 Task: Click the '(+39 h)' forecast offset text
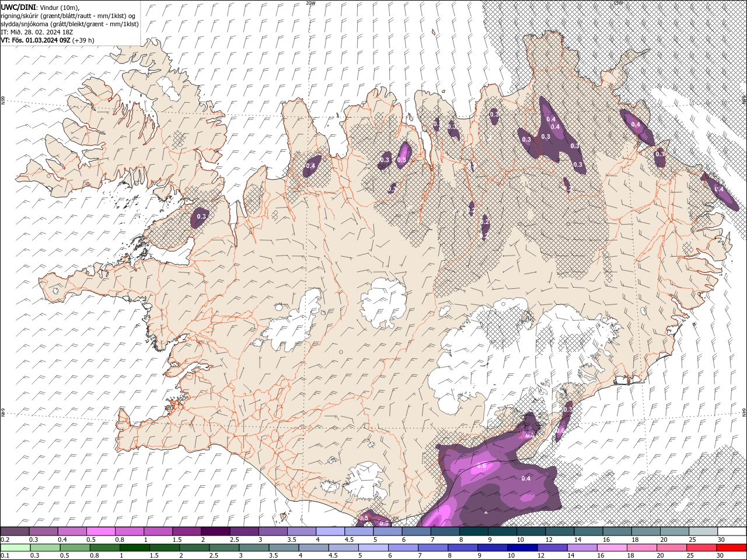coord(83,40)
